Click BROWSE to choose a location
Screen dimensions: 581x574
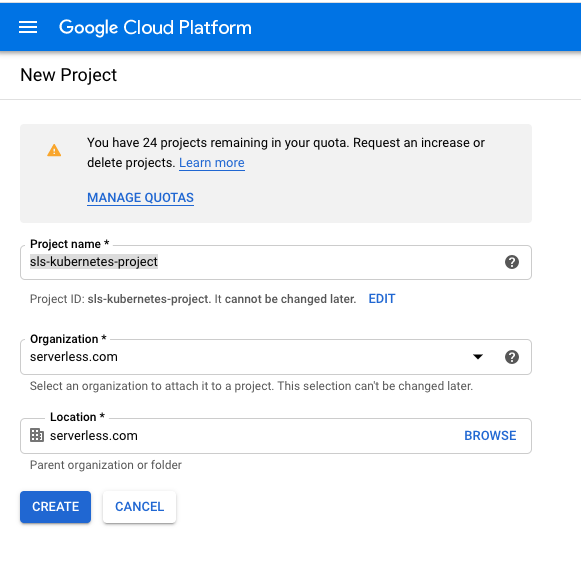(x=490, y=435)
